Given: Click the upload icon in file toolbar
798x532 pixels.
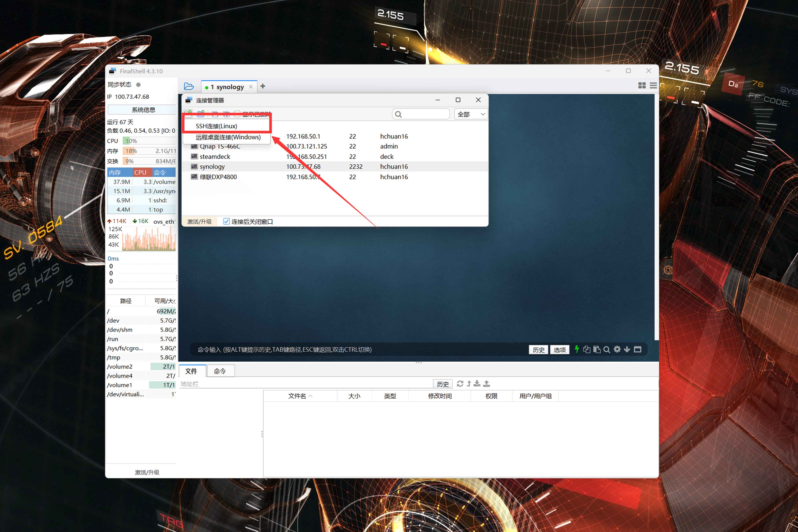Looking at the screenshot, I should click(x=487, y=383).
